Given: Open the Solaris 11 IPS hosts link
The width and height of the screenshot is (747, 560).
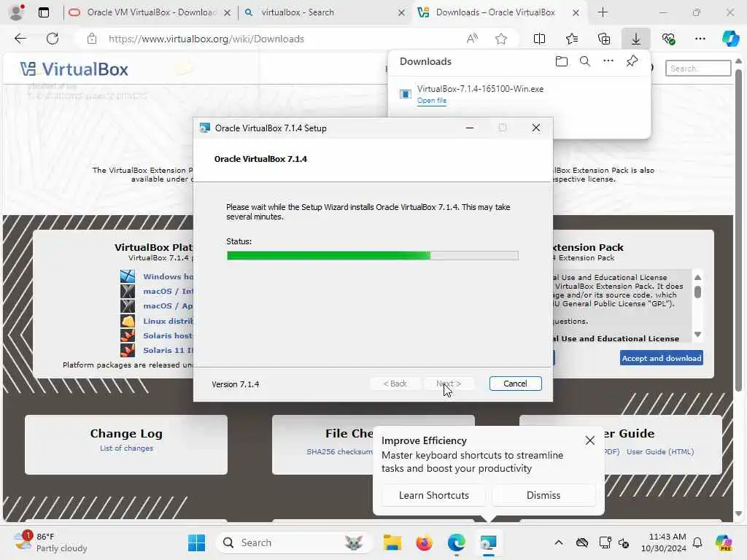Looking at the screenshot, I should (169, 350).
